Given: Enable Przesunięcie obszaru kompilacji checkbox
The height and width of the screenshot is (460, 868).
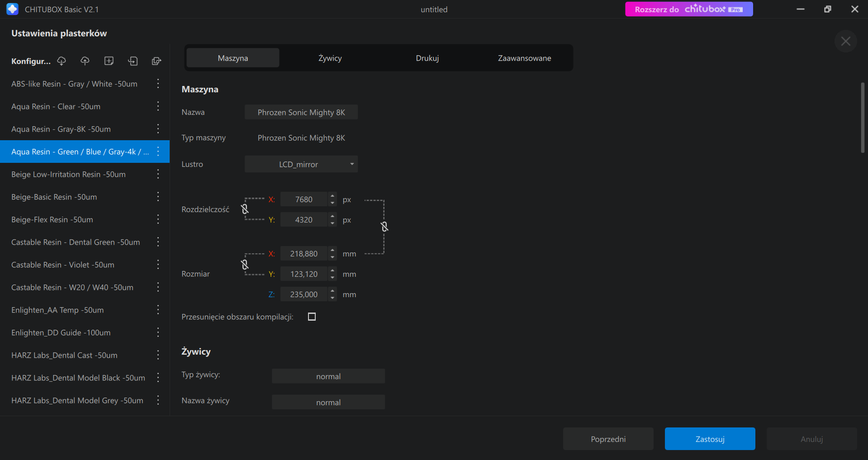Looking at the screenshot, I should click(312, 317).
